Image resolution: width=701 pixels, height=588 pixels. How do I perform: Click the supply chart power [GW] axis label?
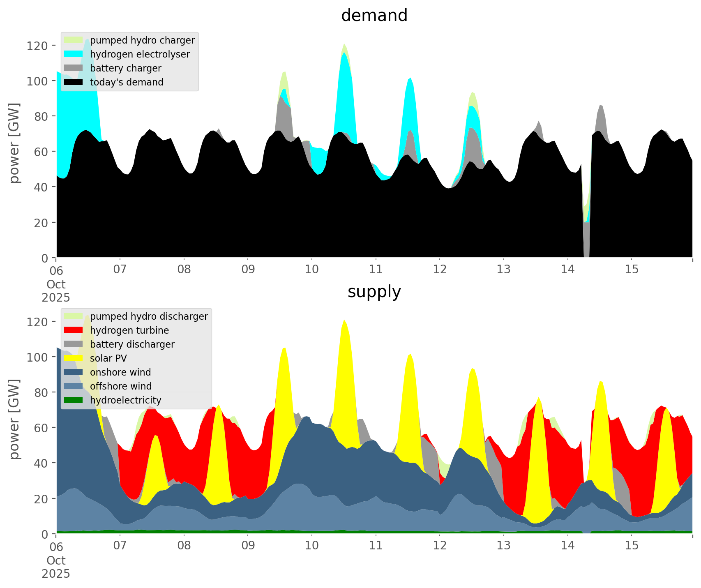pos(14,419)
